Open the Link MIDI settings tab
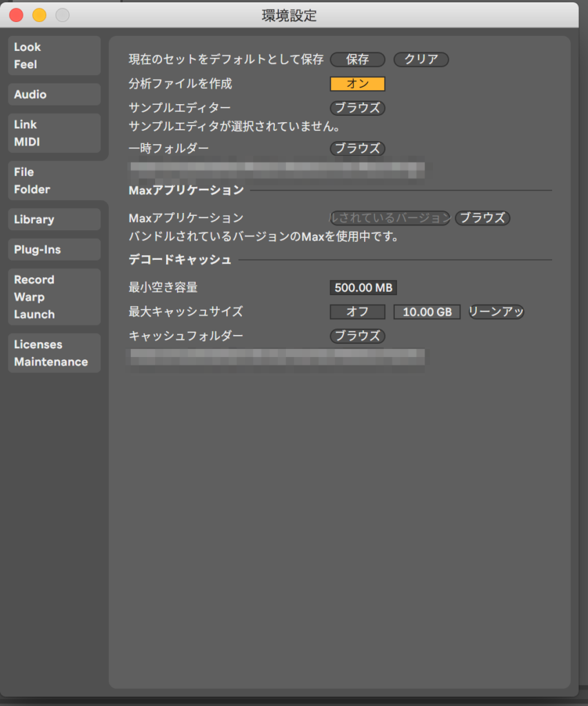This screenshot has height=706, width=588. tap(54, 133)
